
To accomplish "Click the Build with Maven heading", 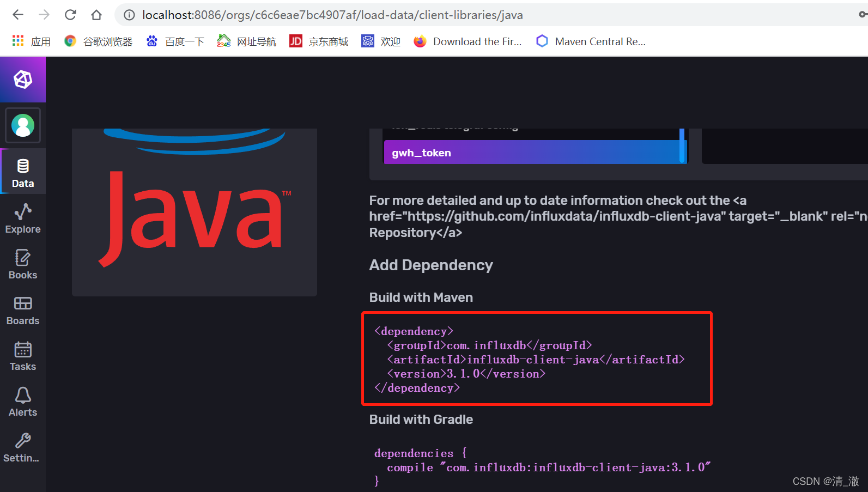I will (421, 297).
